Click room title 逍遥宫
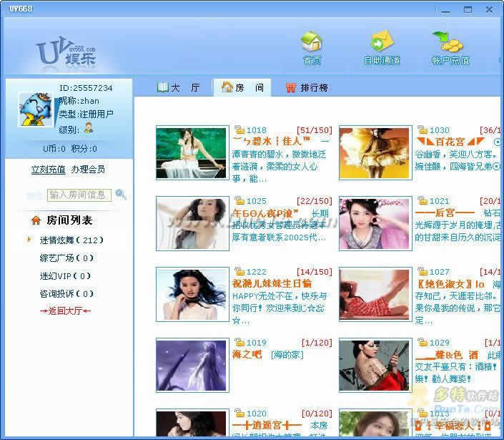 (267, 425)
